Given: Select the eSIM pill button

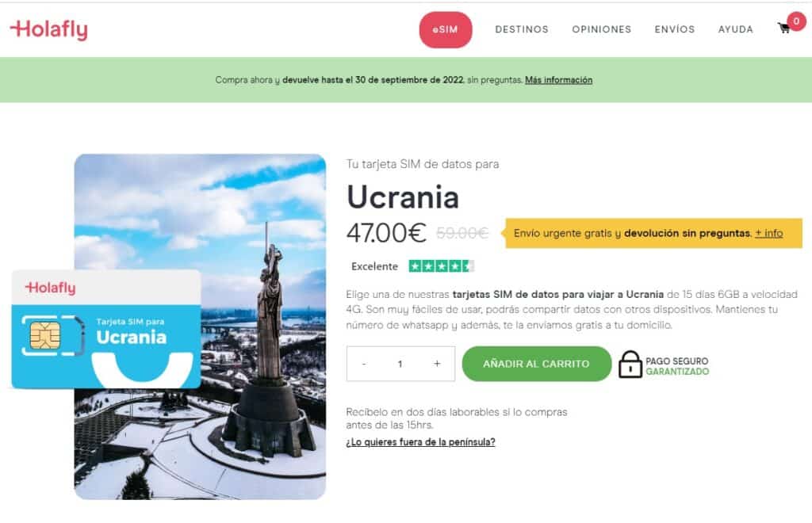Looking at the screenshot, I should (446, 30).
